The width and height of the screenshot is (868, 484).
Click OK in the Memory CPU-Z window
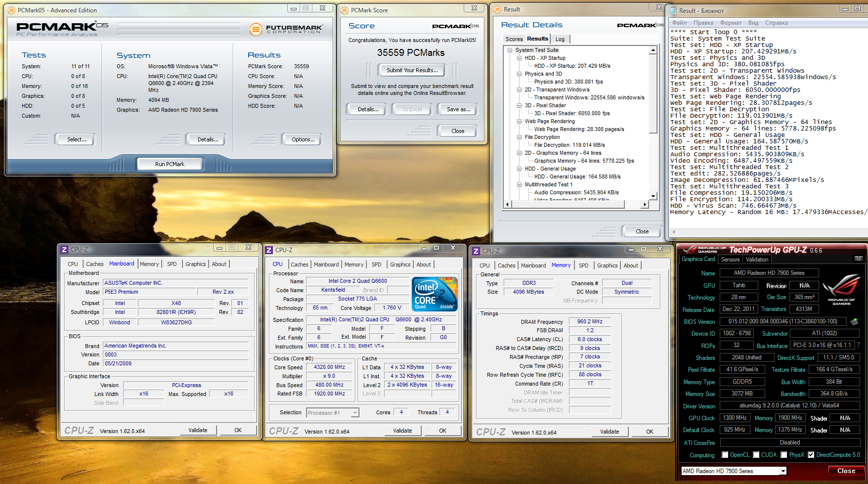point(650,432)
